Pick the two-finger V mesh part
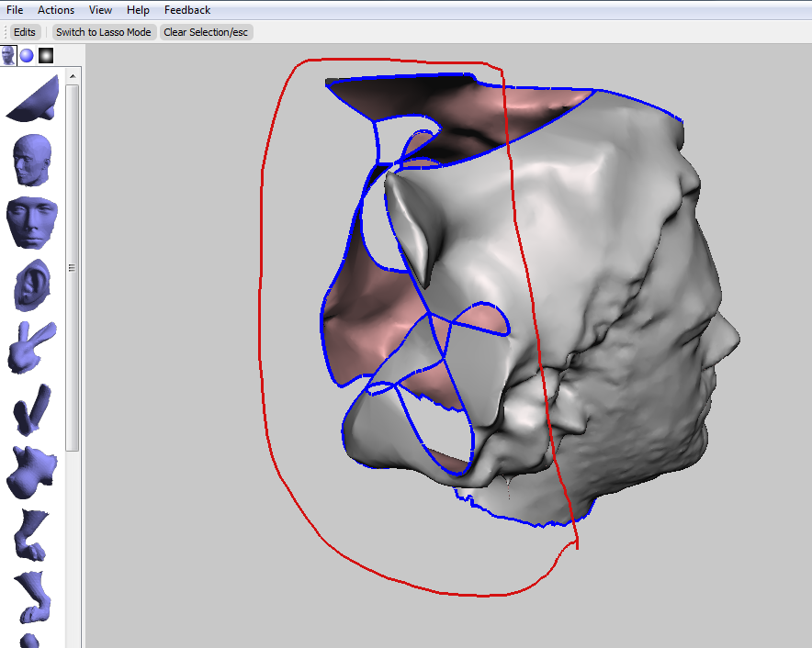This screenshot has width=812, height=648. click(x=32, y=409)
